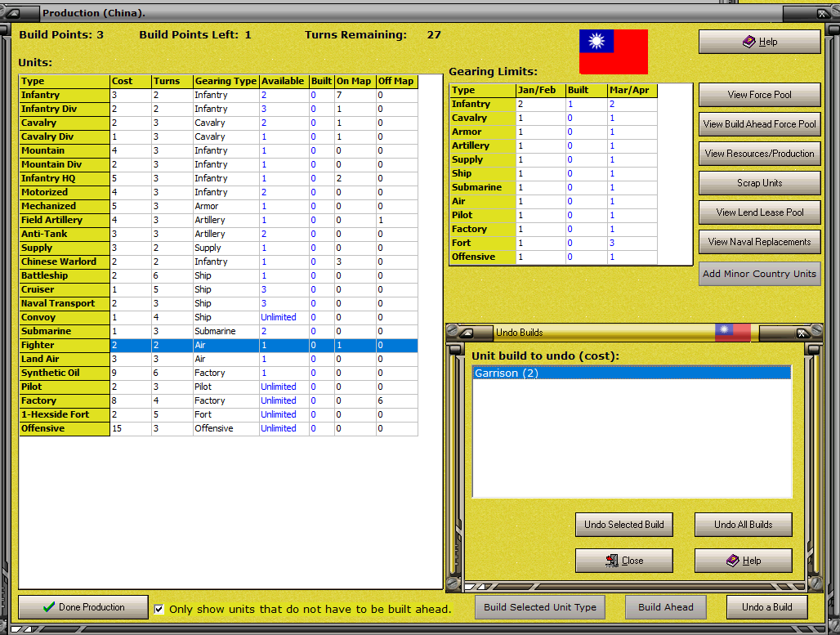Viewport: 840px width, 635px height.
Task: Click the Mar/Apr column header in Gearing Limits
Action: point(632,91)
